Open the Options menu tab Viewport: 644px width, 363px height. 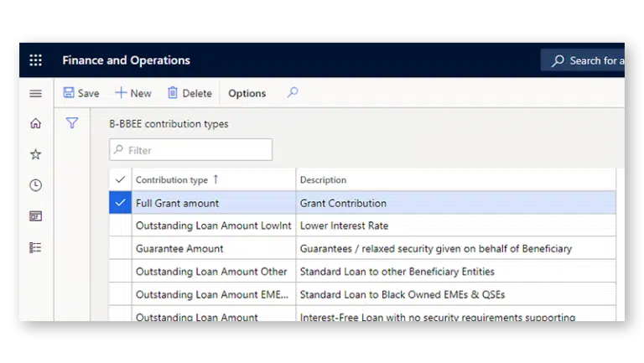point(247,93)
